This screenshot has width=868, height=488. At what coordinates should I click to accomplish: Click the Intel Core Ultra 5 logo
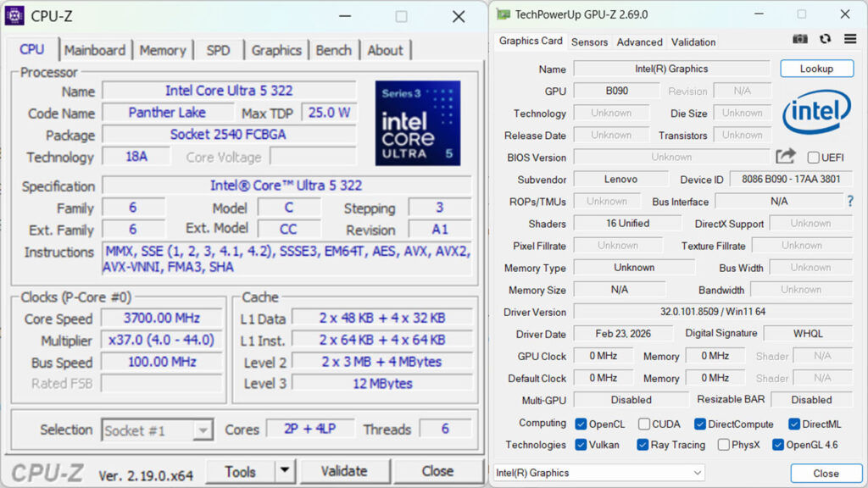[418, 123]
